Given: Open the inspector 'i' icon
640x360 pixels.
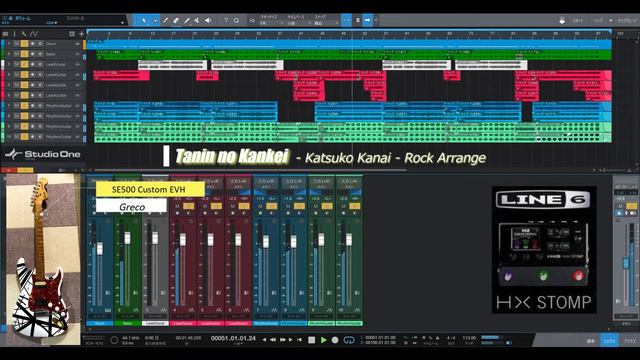Looking at the screenshot, I should click(14, 34).
